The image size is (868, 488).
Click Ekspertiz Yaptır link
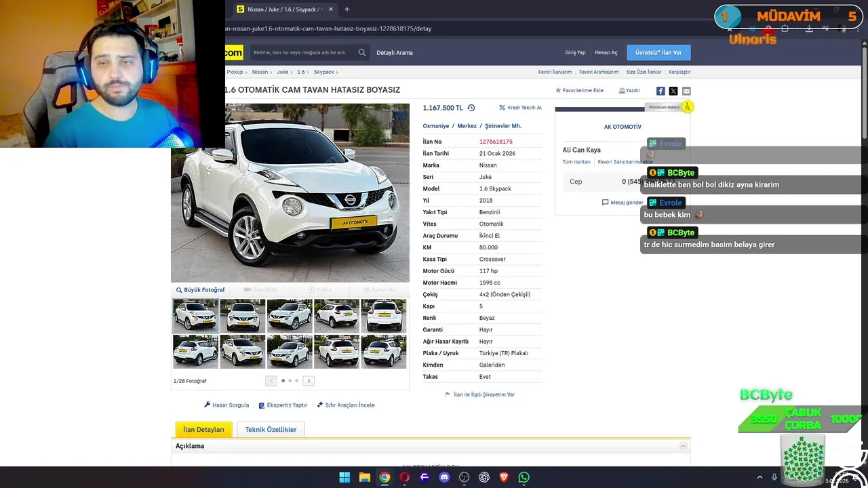pos(283,405)
